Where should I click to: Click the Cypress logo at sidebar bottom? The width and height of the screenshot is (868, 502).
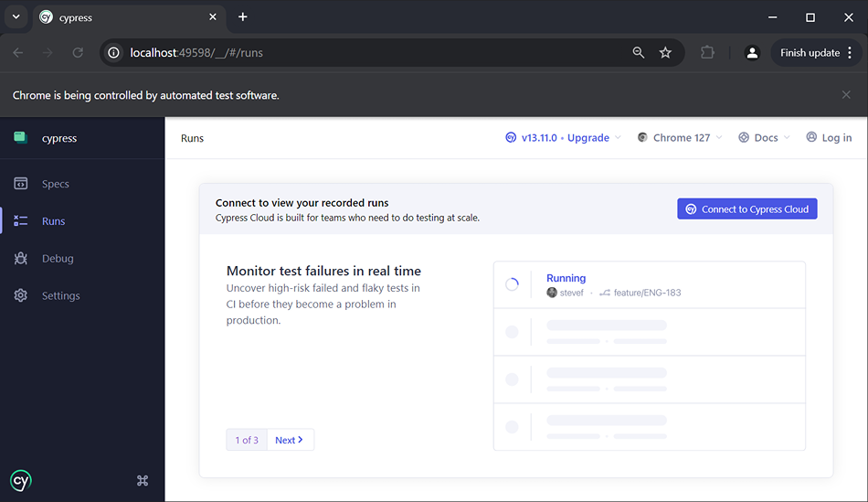pyautogui.click(x=21, y=480)
